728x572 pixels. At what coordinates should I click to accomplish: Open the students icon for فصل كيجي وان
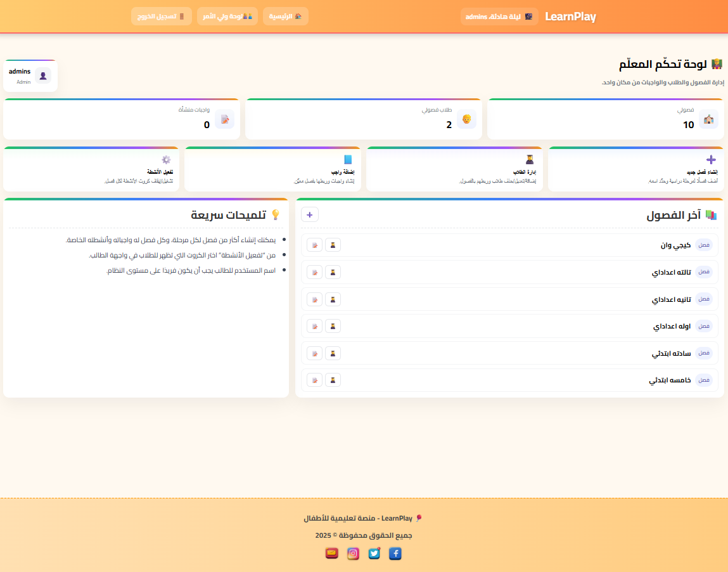pyautogui.click(x=333, y=245)
